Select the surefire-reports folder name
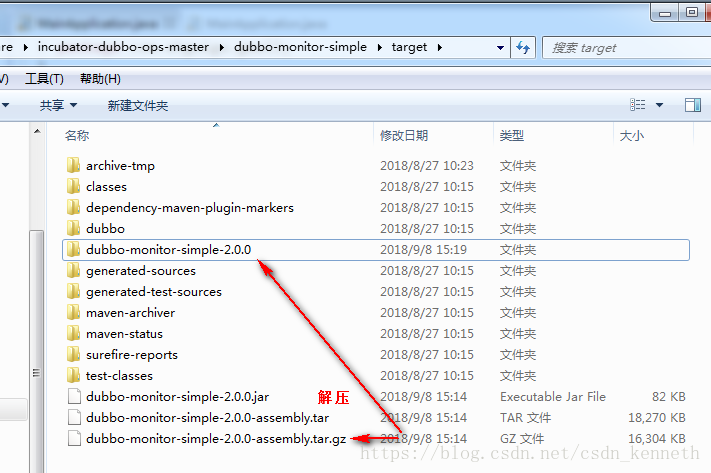711x473 pixels. [131, 355]
